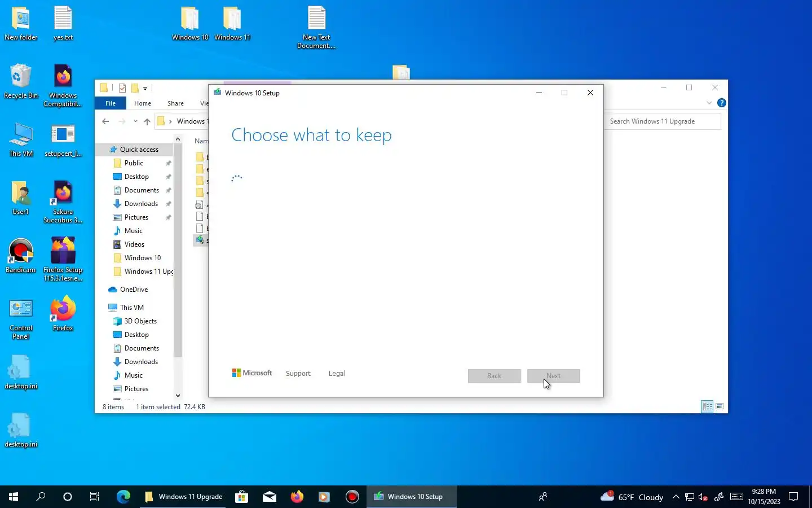Open the Windows 10 desktop folder
812x508 pixels.
190,24
